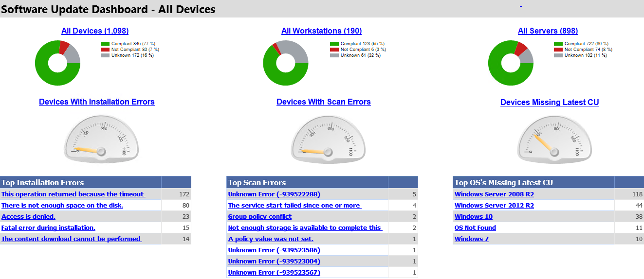This screenshot has height=279, width=644.
Task: Click the All Devices donut chart
Action: pyautogui.click(x=57, y=63)
